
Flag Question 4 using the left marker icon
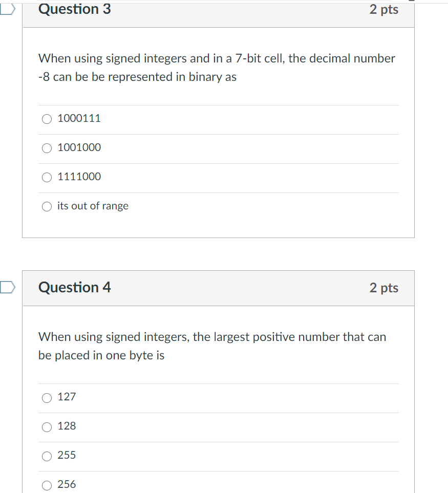coord(5,288)
